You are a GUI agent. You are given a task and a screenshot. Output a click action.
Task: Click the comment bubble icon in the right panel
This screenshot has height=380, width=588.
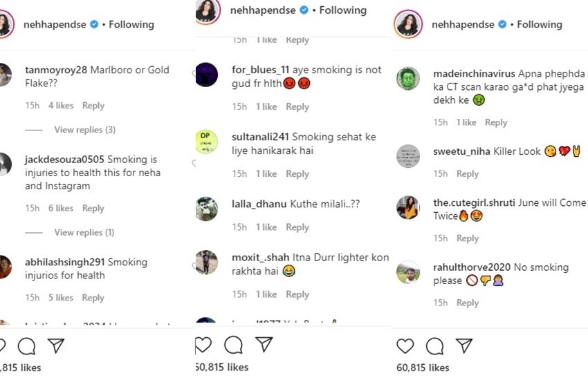[x=434, y=346]
